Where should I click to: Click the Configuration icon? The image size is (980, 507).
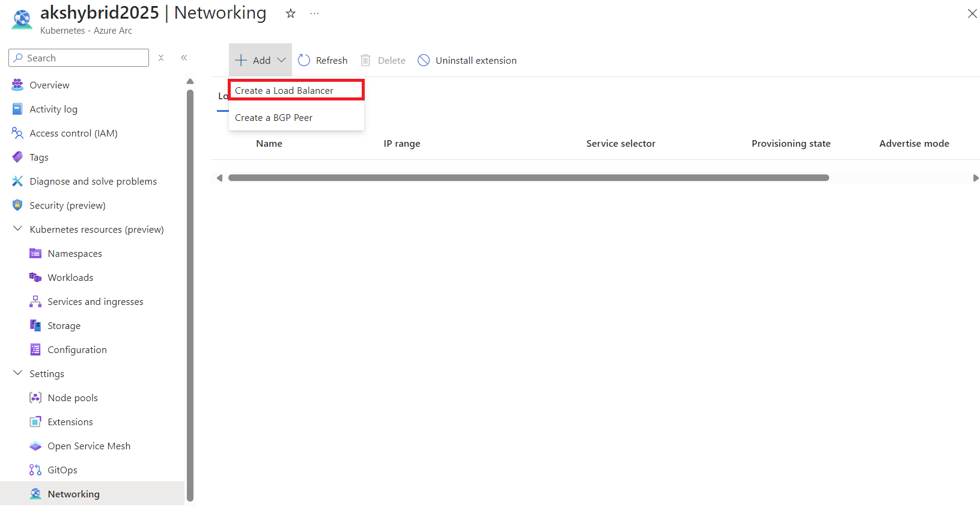[35, 349]
